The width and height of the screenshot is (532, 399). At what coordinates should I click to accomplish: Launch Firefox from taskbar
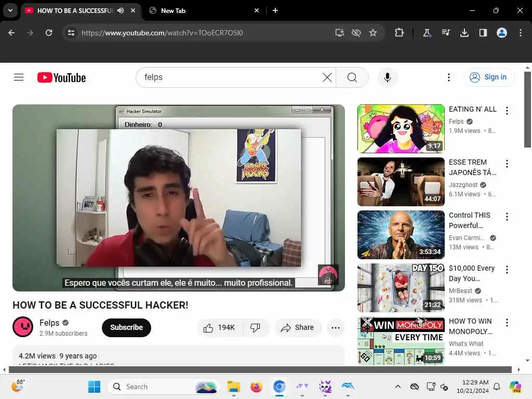[x=257, y=387]
